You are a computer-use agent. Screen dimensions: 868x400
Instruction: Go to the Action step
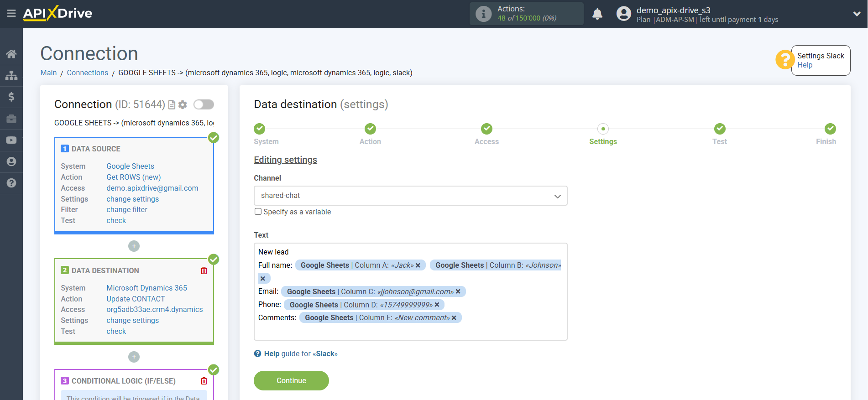click(x=370, y=129)
